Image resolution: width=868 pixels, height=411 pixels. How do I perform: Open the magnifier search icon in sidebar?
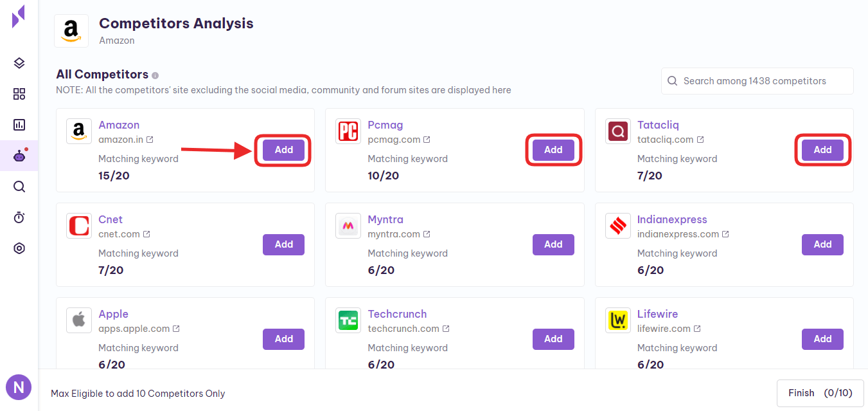click(x=19, y=187)
